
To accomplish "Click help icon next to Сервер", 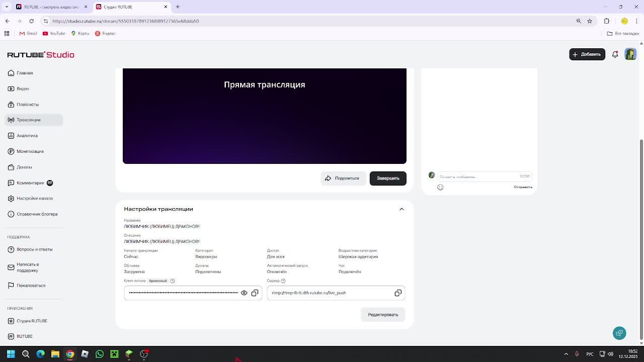I will (283, 281).
